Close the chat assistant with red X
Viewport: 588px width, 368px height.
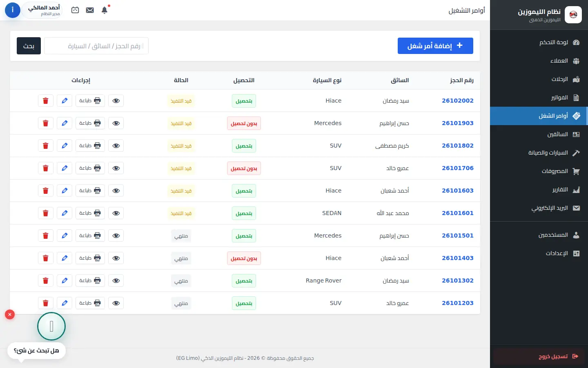click(x=10, y=314)
